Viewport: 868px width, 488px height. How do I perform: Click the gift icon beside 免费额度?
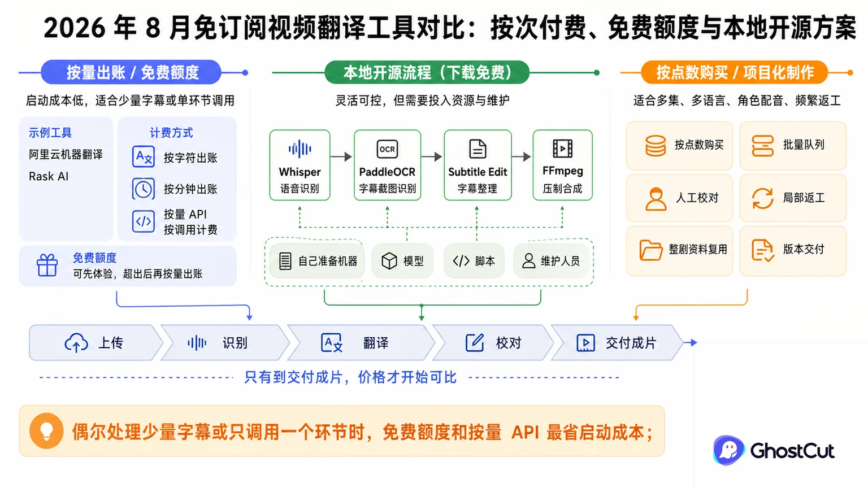pyautogui.click(x=47, y=265)
